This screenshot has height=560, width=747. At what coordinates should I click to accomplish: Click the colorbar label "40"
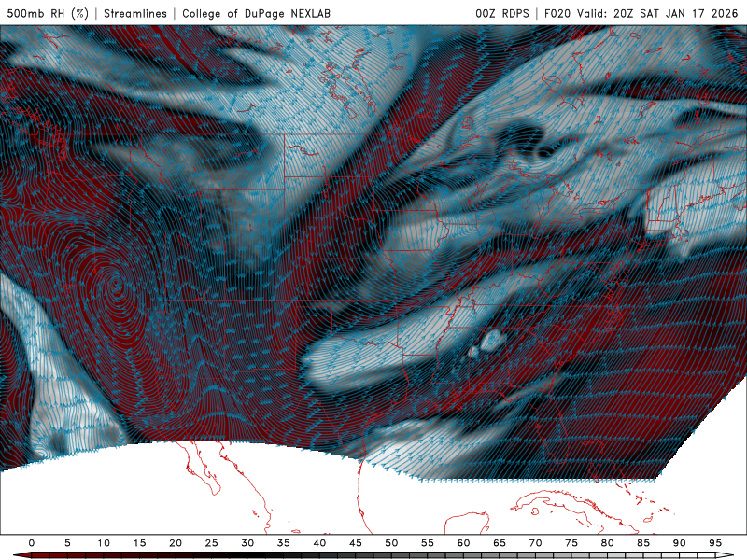(x=319, y=543)
